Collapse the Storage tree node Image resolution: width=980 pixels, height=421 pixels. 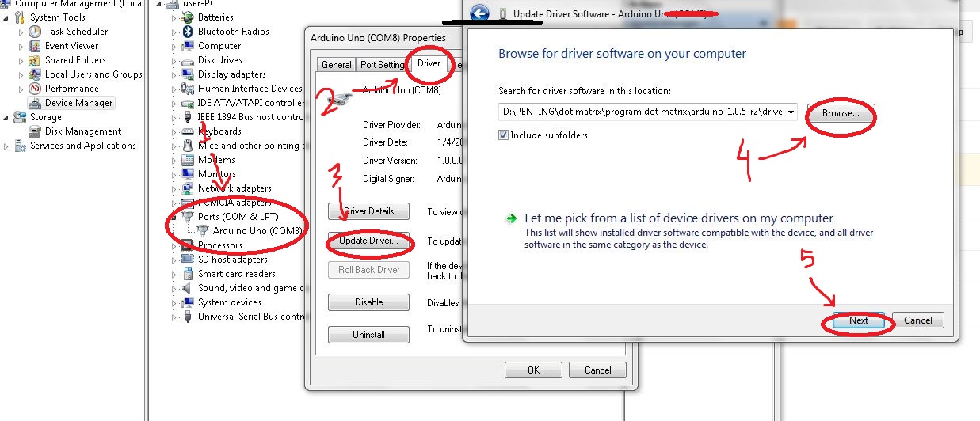(8, 117)
